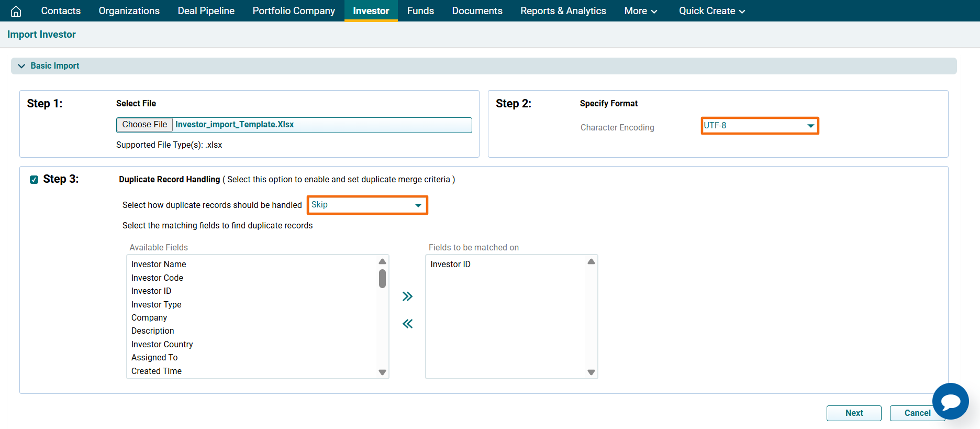Go to Reports & Analytics tab
980x429 pixels.
pyautogui.click(x=563, y=11)
